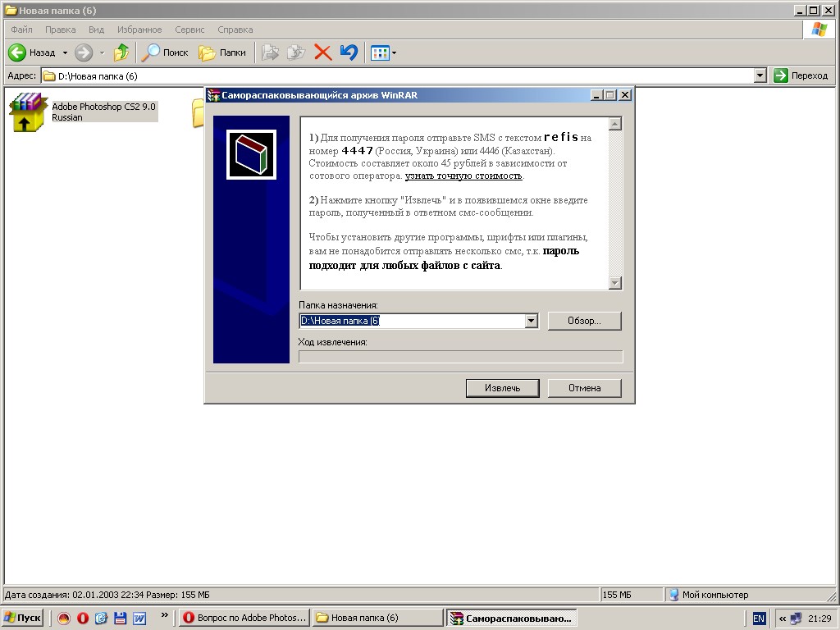Screen dimensions: 840x630
Task: Click the Forward arrow icon in Explorer toolbar
Action: click(84, 52)
